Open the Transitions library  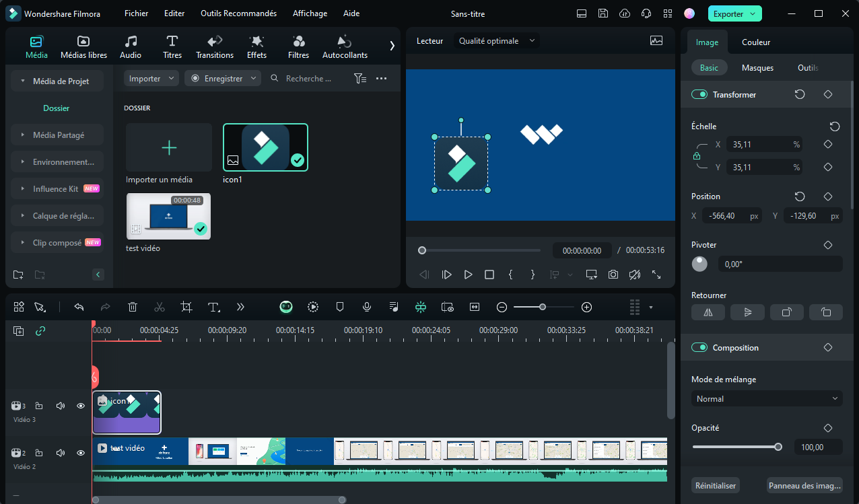coord(215,46)
